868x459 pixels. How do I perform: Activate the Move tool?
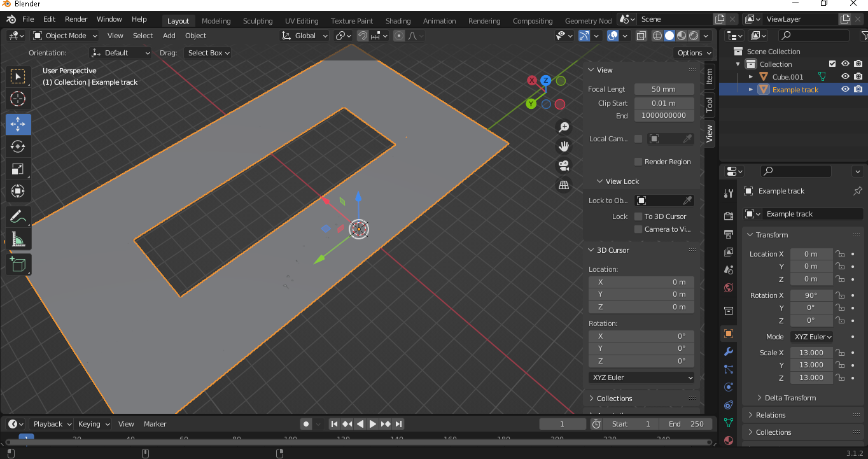18,124
